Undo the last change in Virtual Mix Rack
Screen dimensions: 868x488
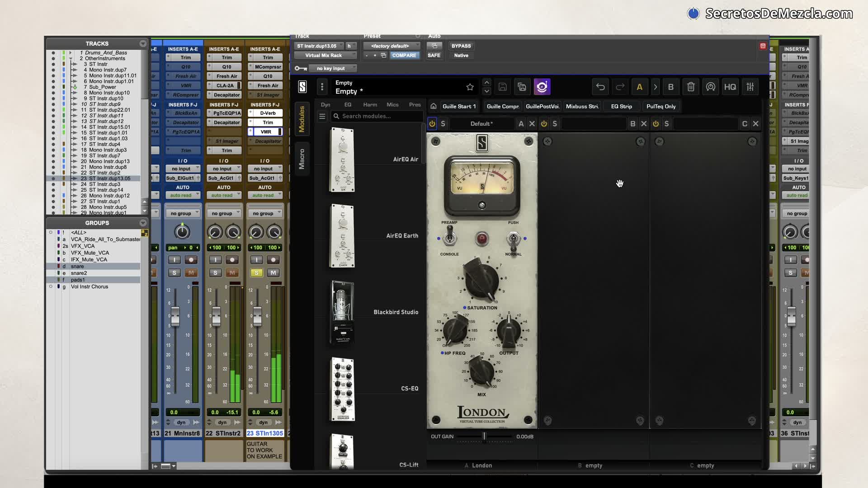coord(600,87)
